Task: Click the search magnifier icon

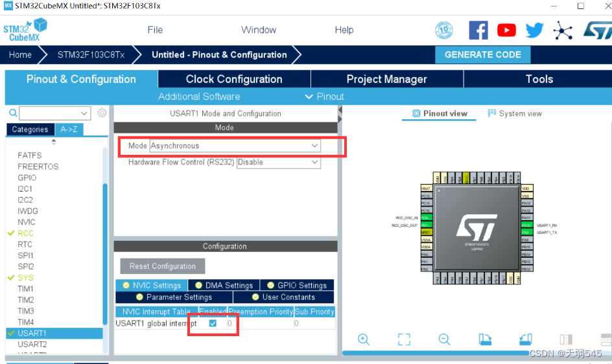Action: coord(13,113)
